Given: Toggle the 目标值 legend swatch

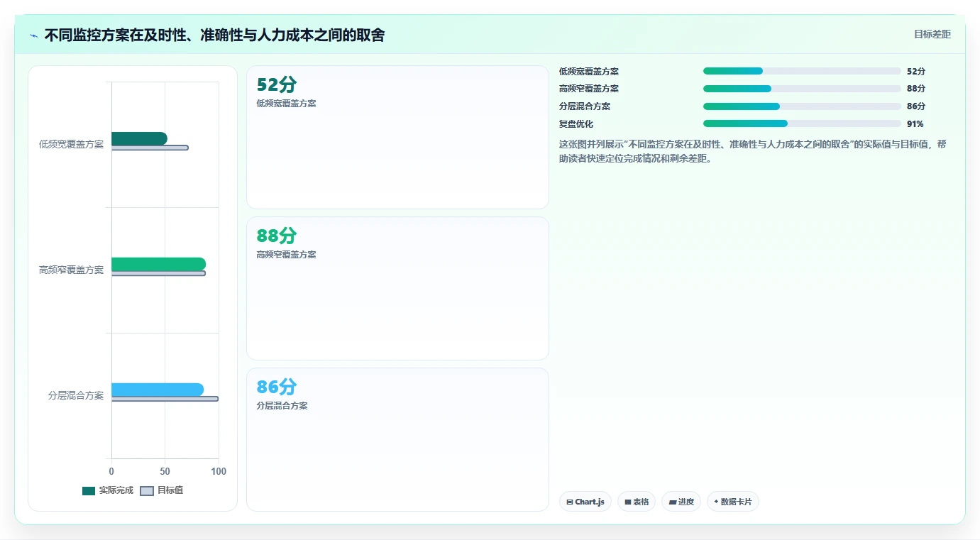Looking at the screenshot, I should coord(147,490).
